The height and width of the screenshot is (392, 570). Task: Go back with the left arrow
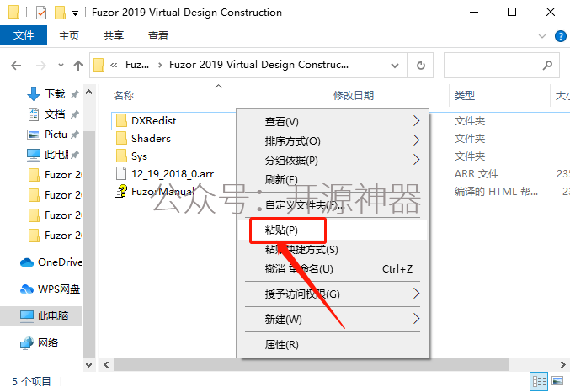tap(16, 66)
